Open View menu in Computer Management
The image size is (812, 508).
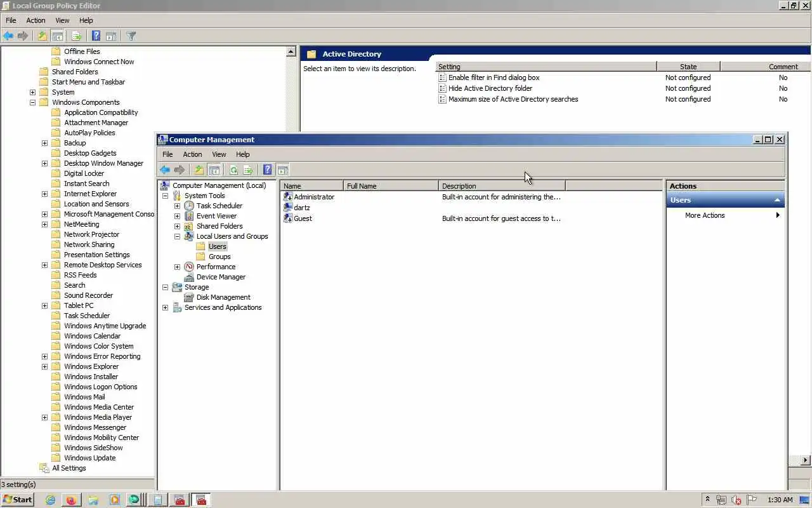pos(219,154)
